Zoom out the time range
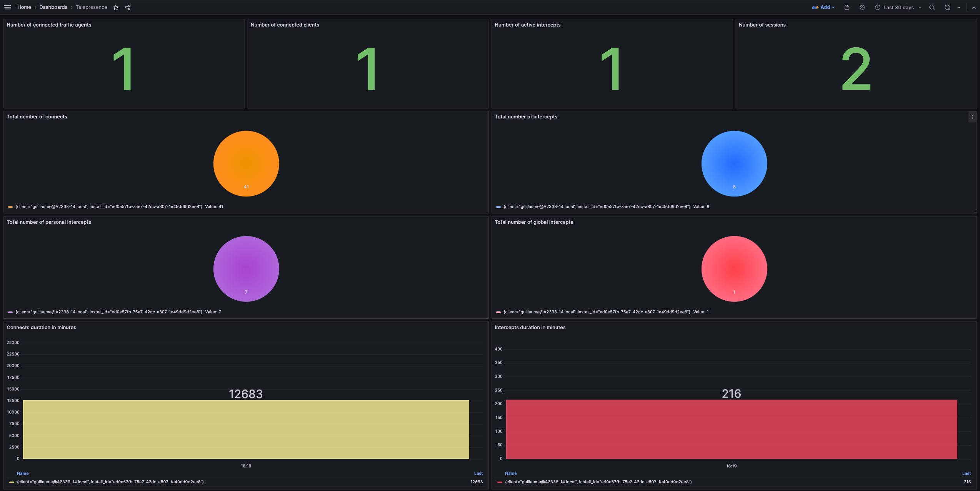This screenshot has height=491, width=980. click(932, 7)
